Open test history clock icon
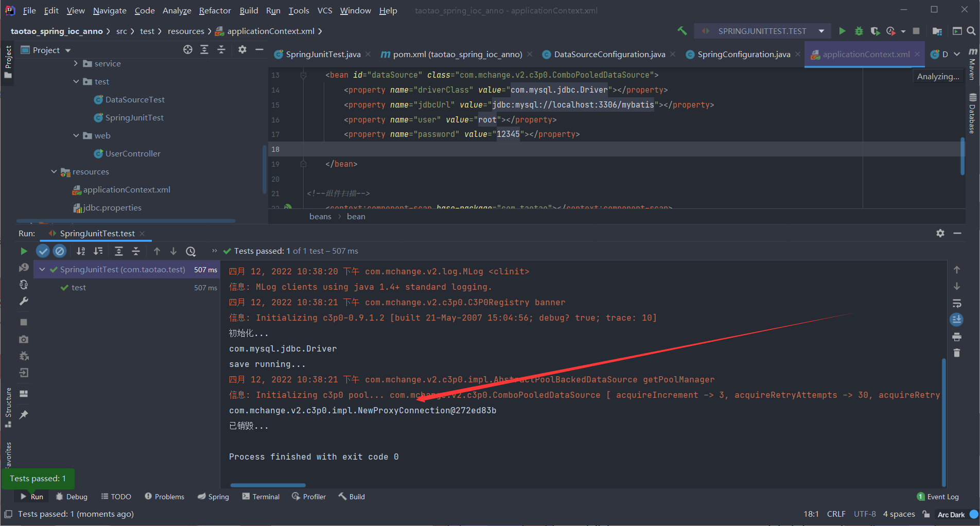Image resolution: width=980 pixels, height=526 pixels. [x=191, y=251]
